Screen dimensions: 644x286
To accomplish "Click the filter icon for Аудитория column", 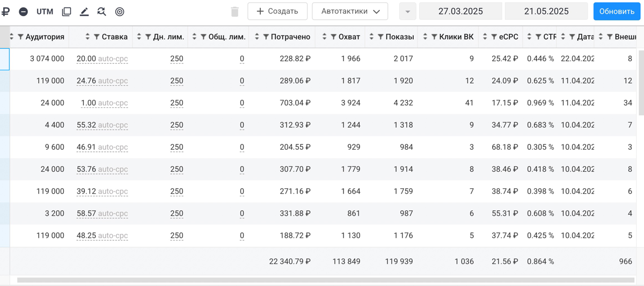I will pos(21,37).
